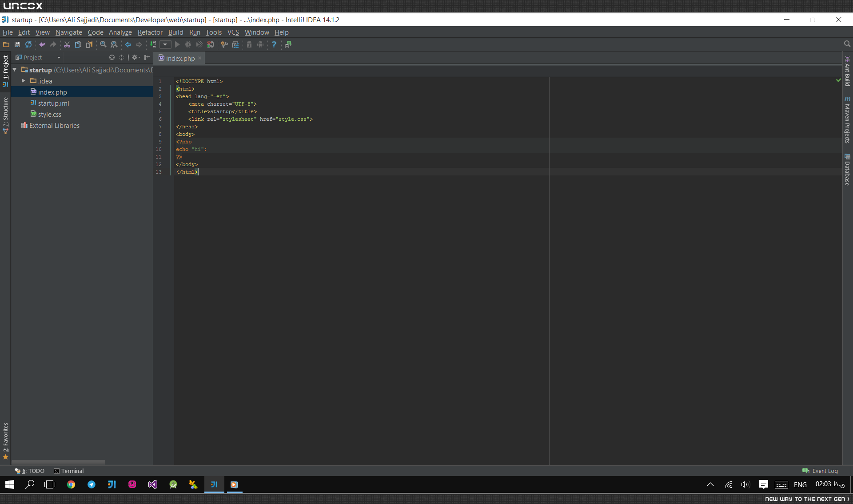Viewport: 853px width, 504px height.
Task: Click the green Run play icon
Action: (x=177, y=44)
